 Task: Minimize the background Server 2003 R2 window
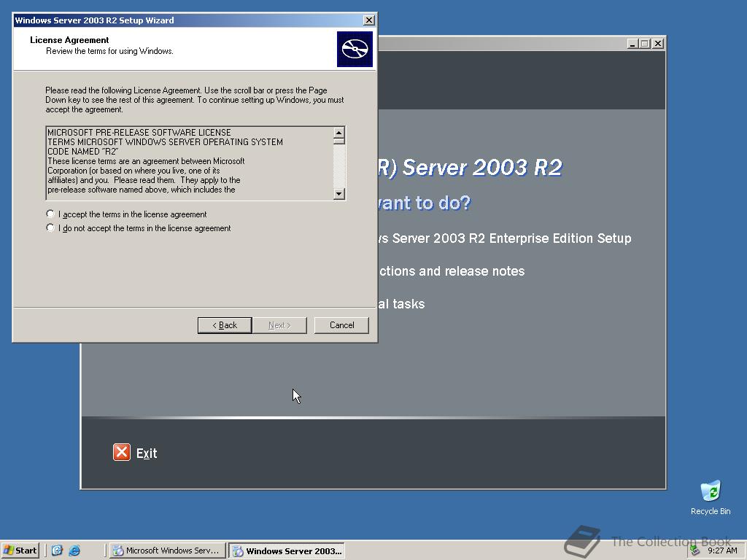pyautogui.click(x=632, y=43)
